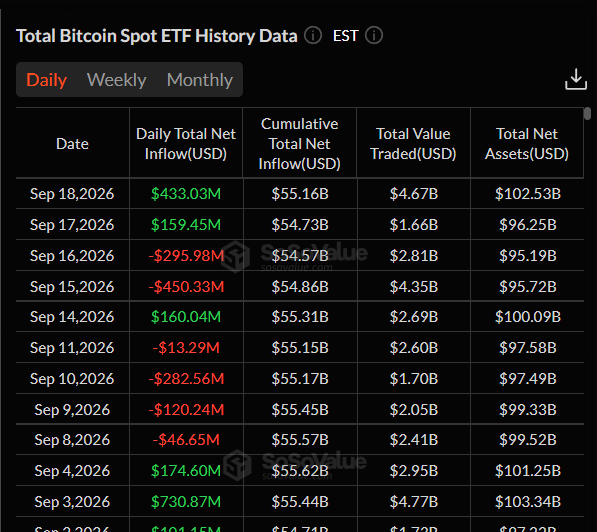This screenshot has width=597, height=532.
Task: Select the Sep 17,2026 date cell
Action: click(x=72, y=225)
